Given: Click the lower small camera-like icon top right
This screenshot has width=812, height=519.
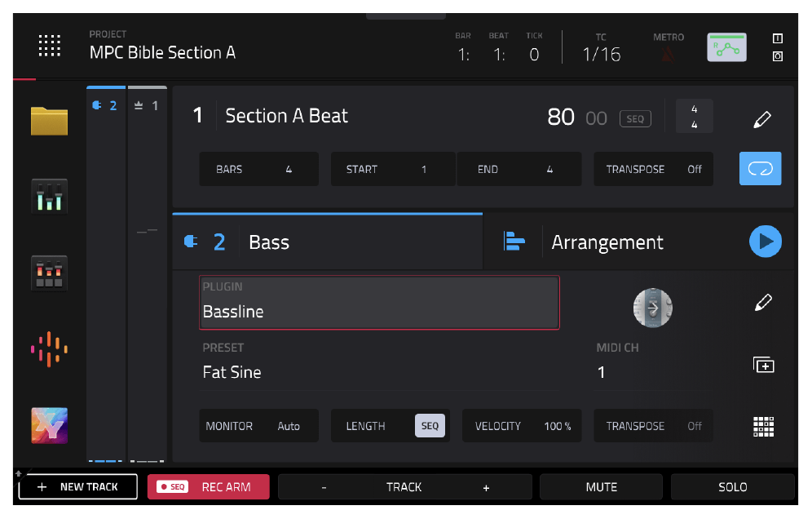Looking at the screenshot, I should [x=777, y=56].
